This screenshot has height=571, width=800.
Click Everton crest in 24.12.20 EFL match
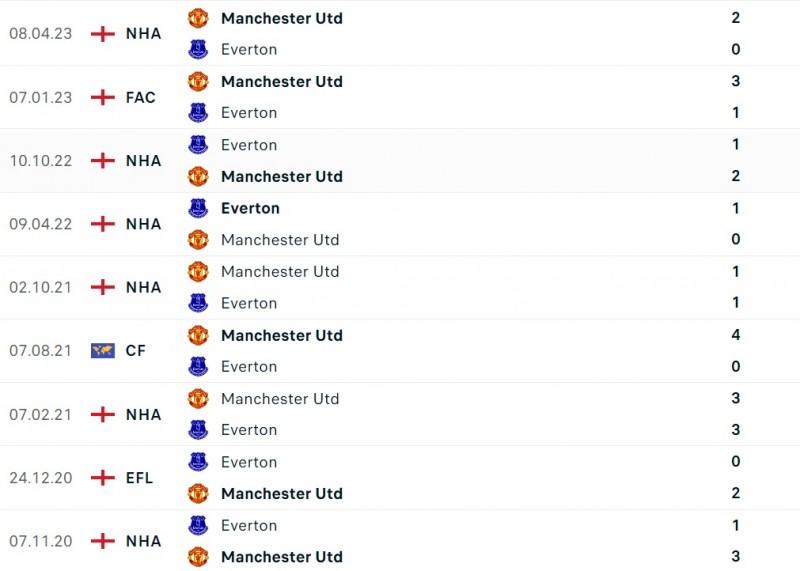pos(198,462)
